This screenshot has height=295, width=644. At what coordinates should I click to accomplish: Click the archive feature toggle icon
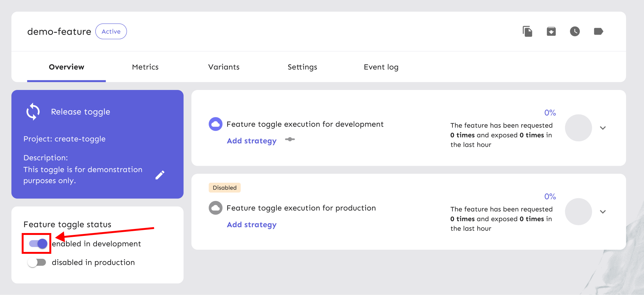pos(551,31)
